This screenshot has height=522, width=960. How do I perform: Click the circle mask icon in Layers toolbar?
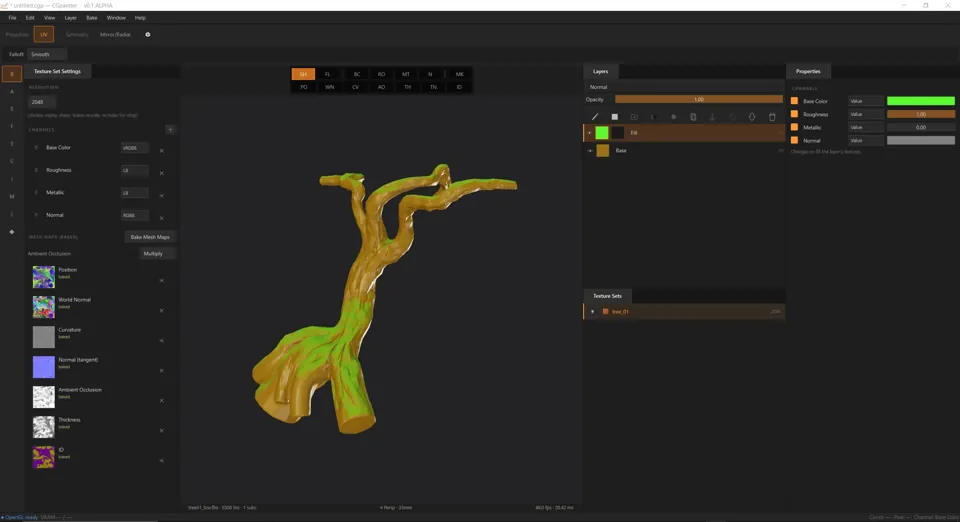tap(673, 117)
